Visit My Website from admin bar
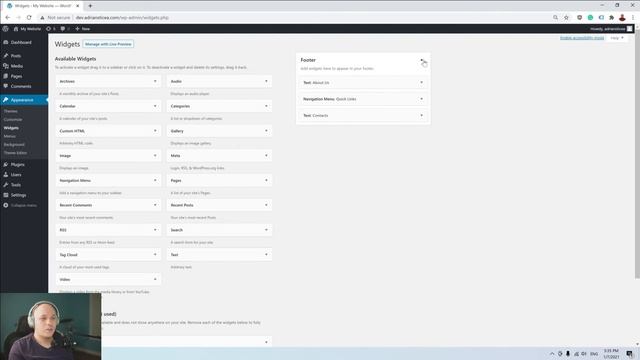This screenshot has height=360, width=640. click(x=27, y=29)
